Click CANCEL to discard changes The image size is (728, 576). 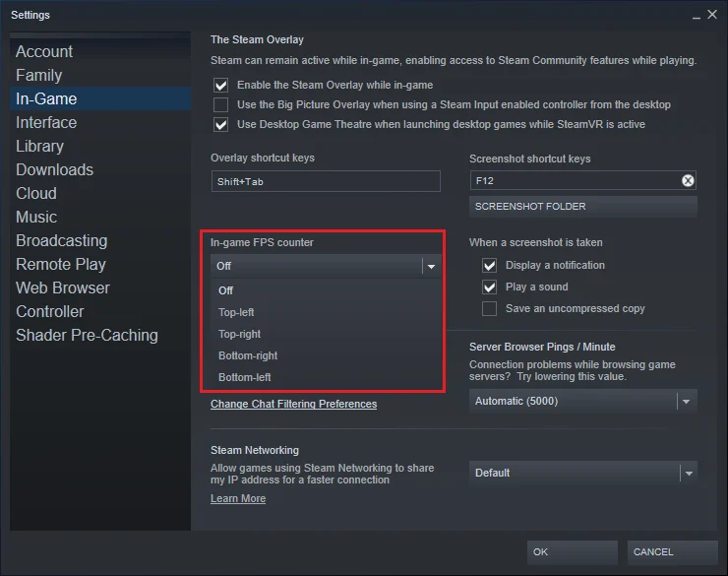click(672, 551)
